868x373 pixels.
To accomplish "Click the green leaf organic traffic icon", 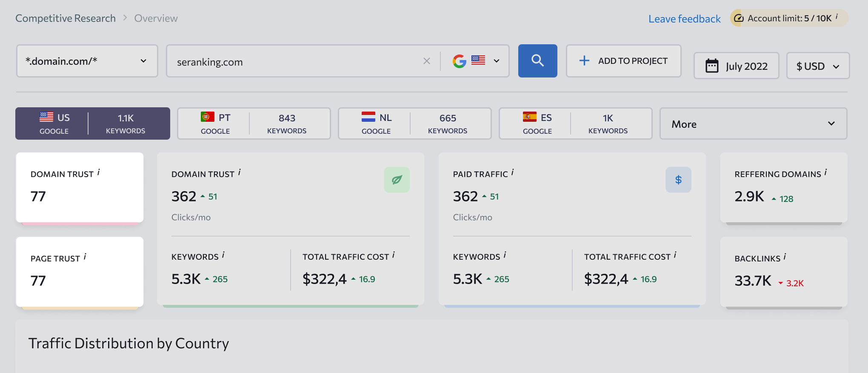I will (x=397, y=180).
